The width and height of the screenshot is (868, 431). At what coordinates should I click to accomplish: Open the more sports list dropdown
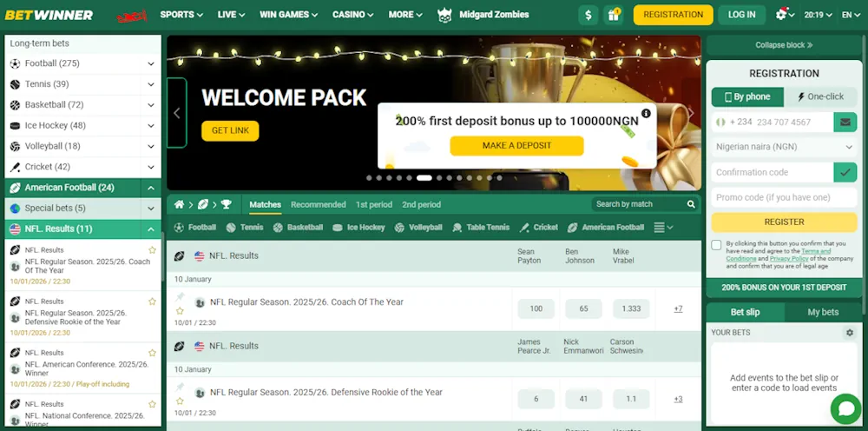[x=663, y=228]
